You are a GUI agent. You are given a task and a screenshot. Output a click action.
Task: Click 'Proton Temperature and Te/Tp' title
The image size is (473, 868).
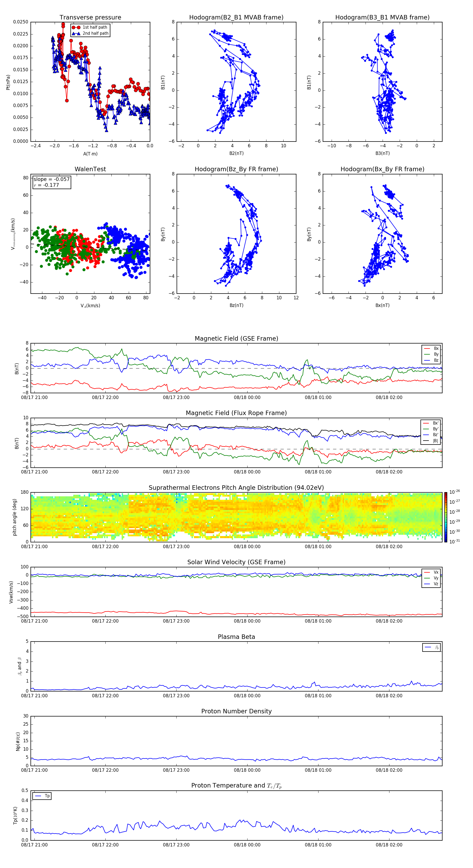point(236,785)
